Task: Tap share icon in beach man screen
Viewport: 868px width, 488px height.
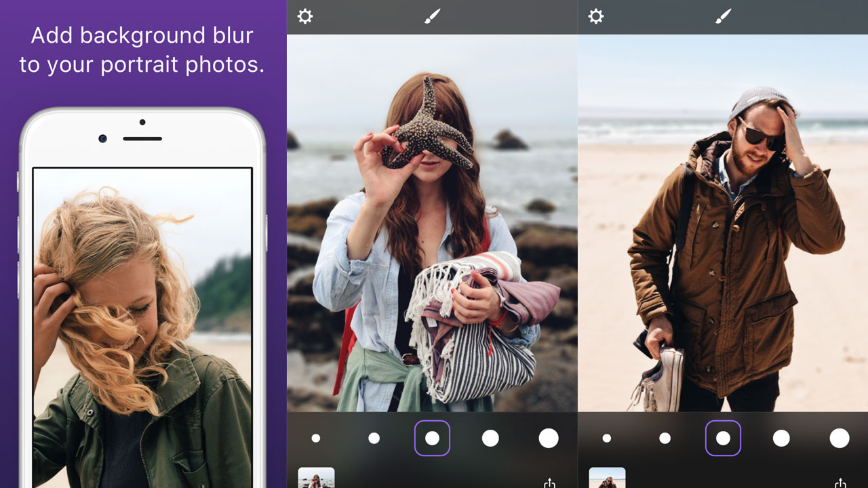Action: click(840, 483)
